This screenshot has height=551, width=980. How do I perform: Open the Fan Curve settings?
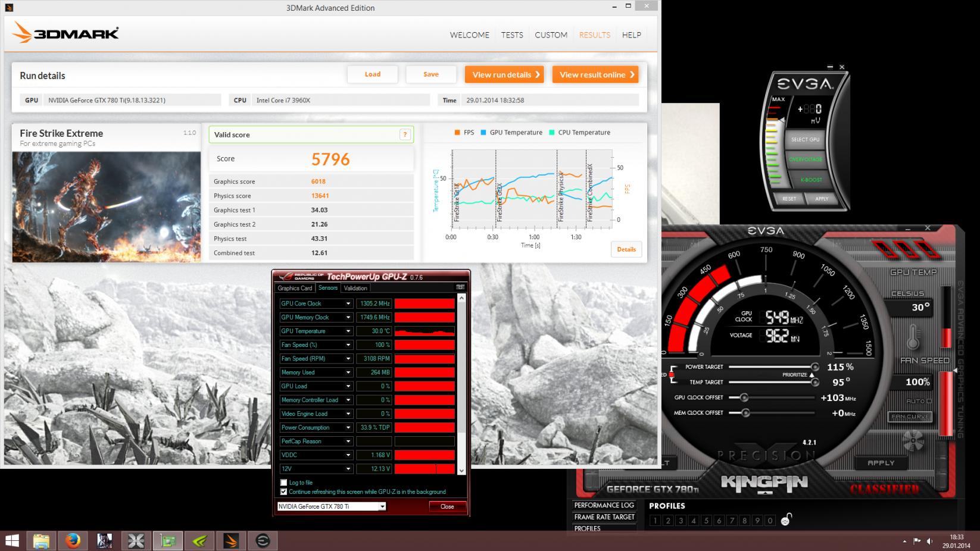(910, 417)
